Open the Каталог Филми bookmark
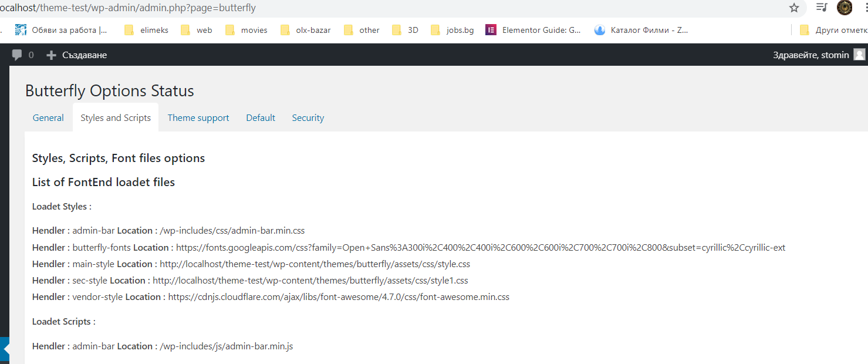This screenshot has height=364, width=868. [641, 30]
